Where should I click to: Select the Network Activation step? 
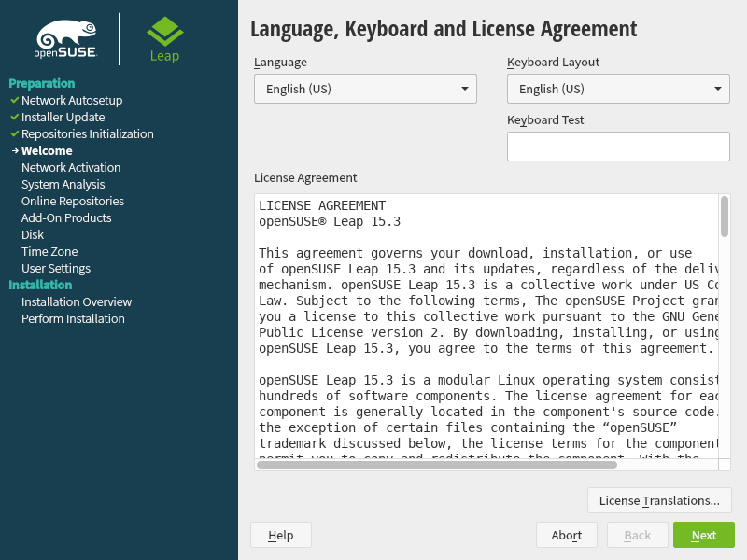(x=71, y=167)
